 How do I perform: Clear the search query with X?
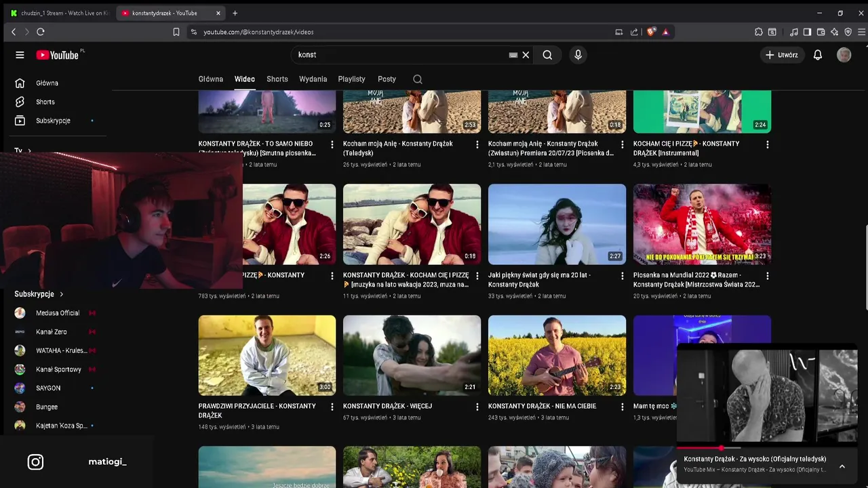pyautogui.click(x=526, y=55)
